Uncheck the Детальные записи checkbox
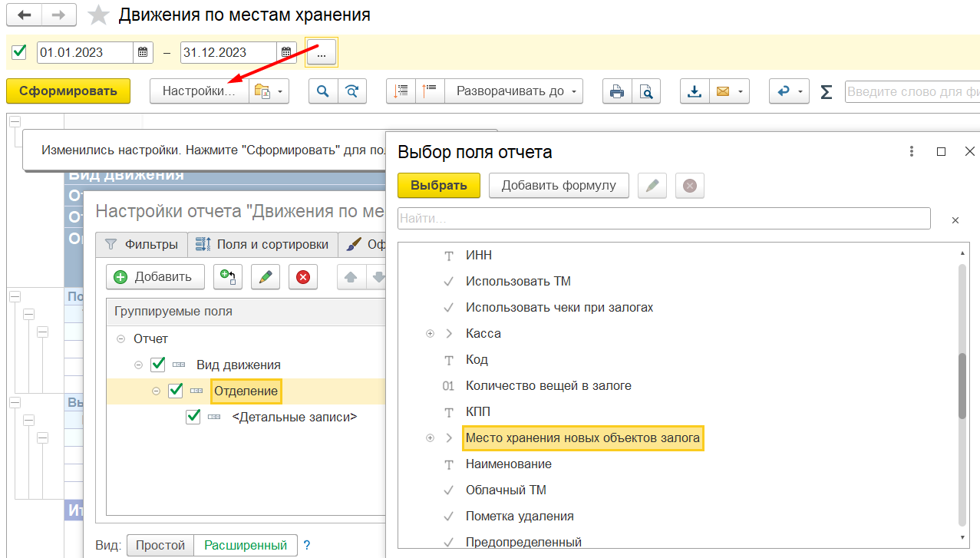 click(x=193, y=417)
